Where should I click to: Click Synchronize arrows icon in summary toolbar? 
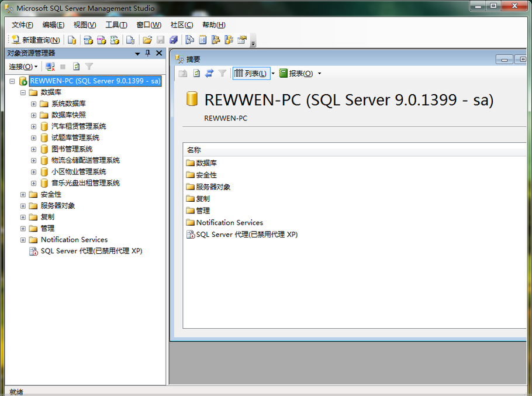point(209,73)
